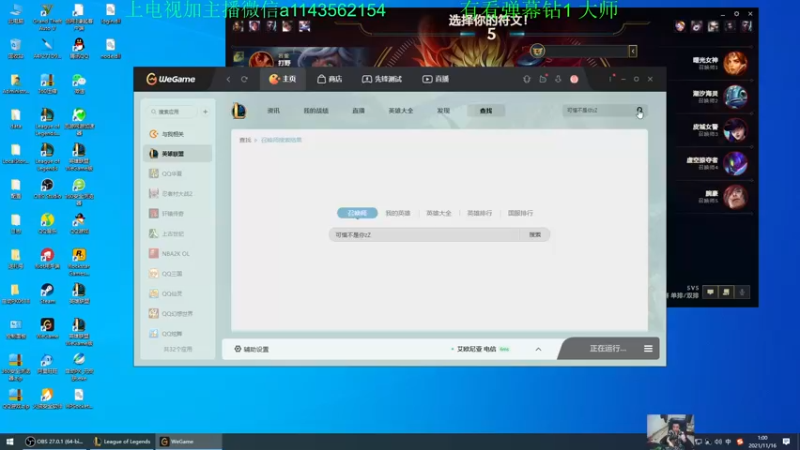
Task: Open the 先锋测试 tab in WeGame
Action: [382, 79]
